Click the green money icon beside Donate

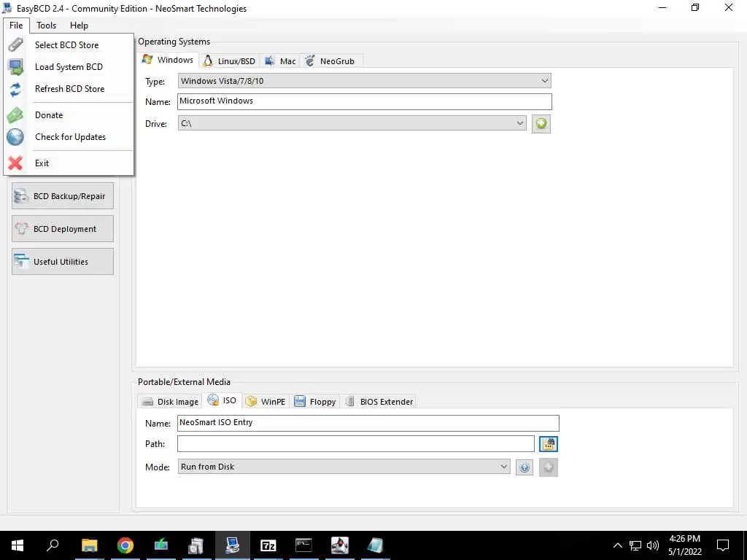click(15, 115)
